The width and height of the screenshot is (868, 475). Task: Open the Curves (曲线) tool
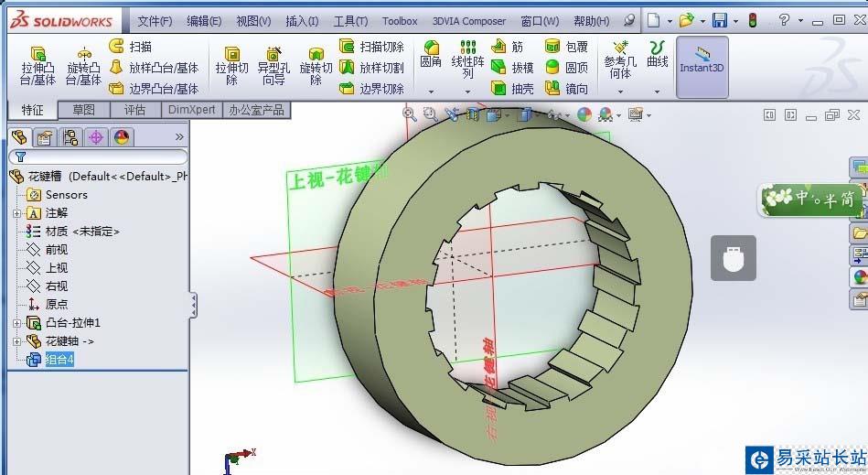(657, 54)
